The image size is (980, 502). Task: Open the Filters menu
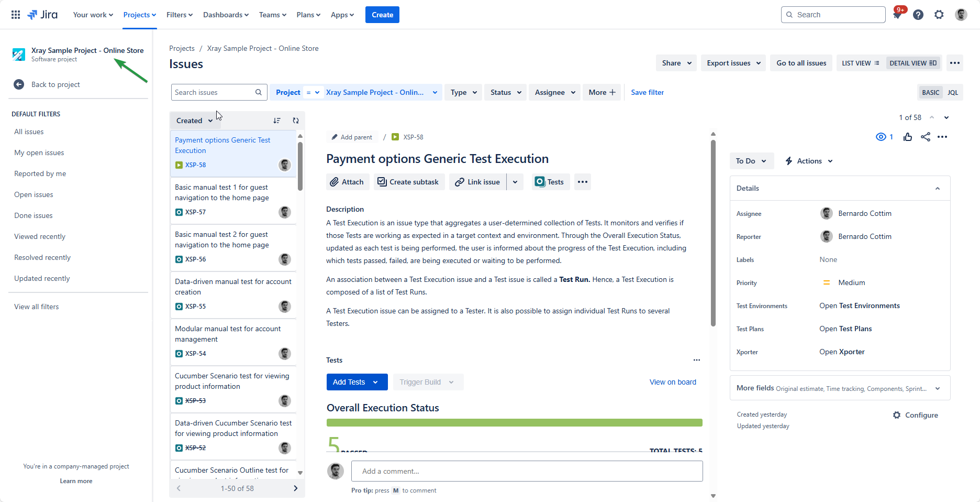click(x=180, y=15)
